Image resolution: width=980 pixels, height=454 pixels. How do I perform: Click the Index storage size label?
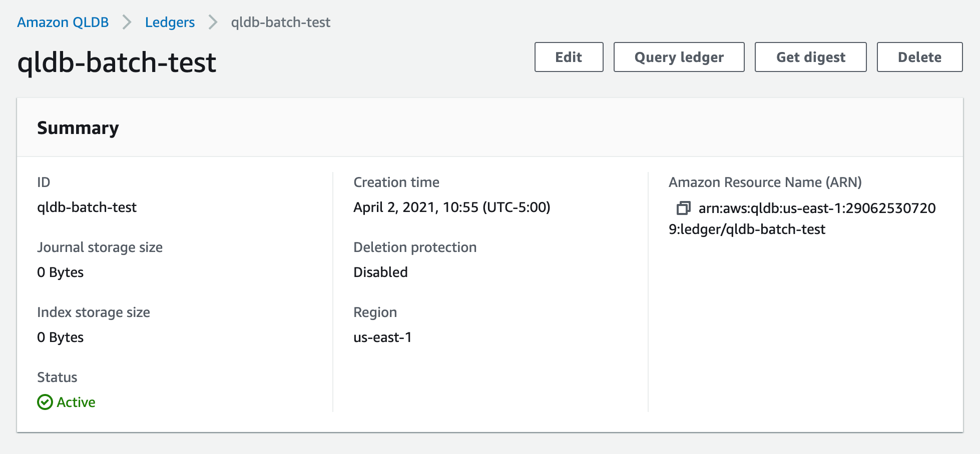[x=94, y=312]
